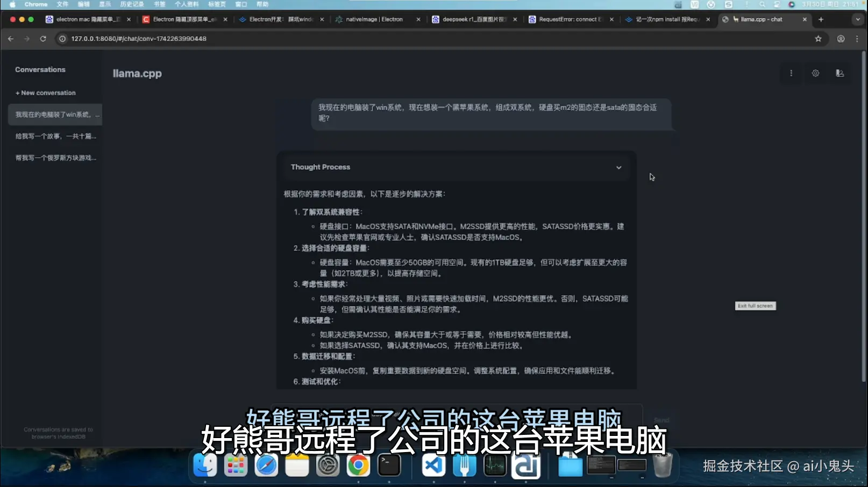Click the user message about 黑苹果 dual system
This screenshot has width=868, height=487.
tap(492, 113)
